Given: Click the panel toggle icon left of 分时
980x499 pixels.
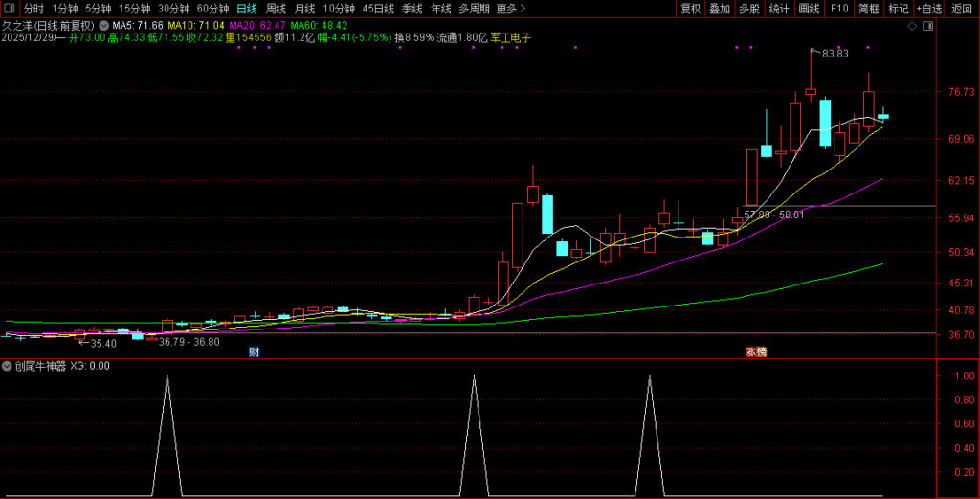Looking at the screenshot, I should click(11, 9).
